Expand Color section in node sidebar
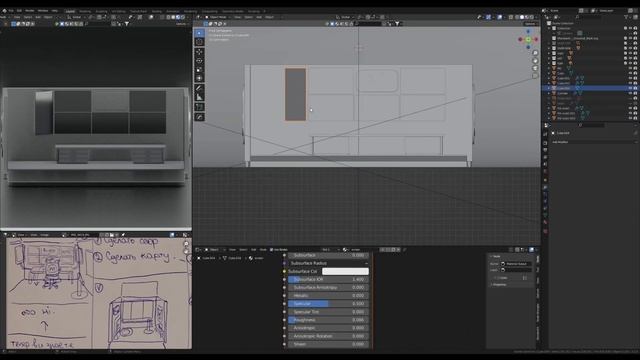The width and height of the screenshot is (640, 360). (501, 278)
